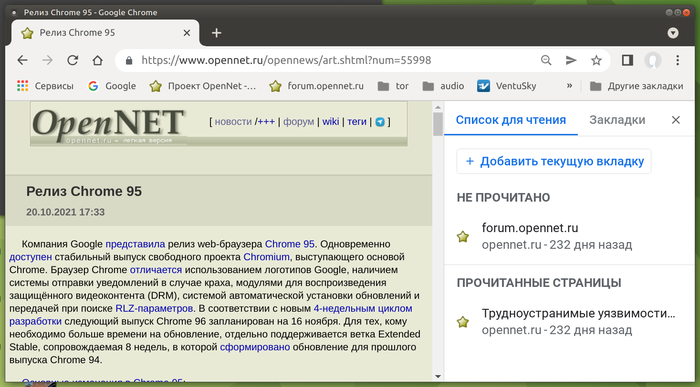Viewport: 700px width, 387px height.
Task: Close the side panel
Action: pyautogui.click(x=675, y=120)
